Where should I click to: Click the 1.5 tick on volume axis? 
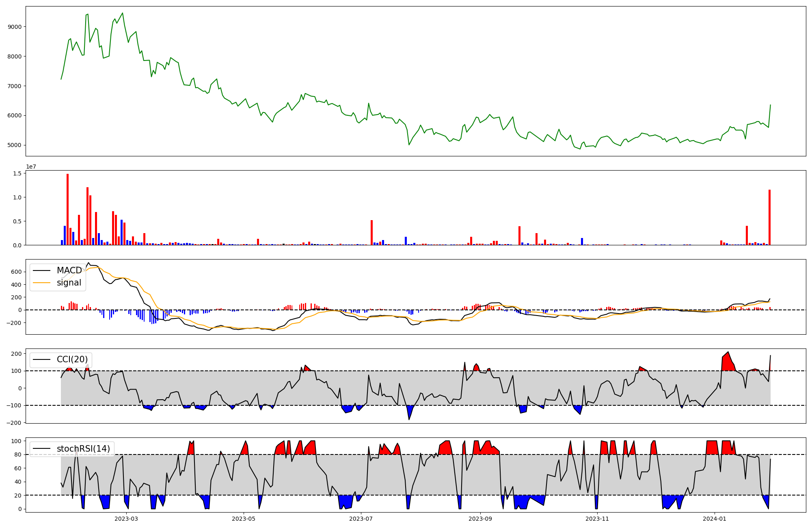pyautogui.click(x=17, y=173)
